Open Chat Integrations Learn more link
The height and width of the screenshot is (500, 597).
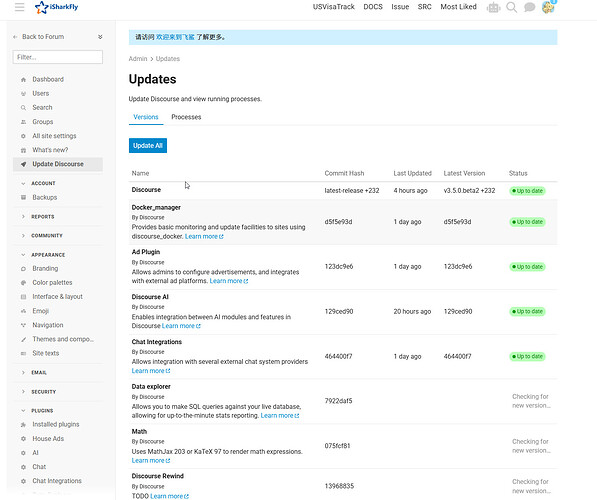151,371
